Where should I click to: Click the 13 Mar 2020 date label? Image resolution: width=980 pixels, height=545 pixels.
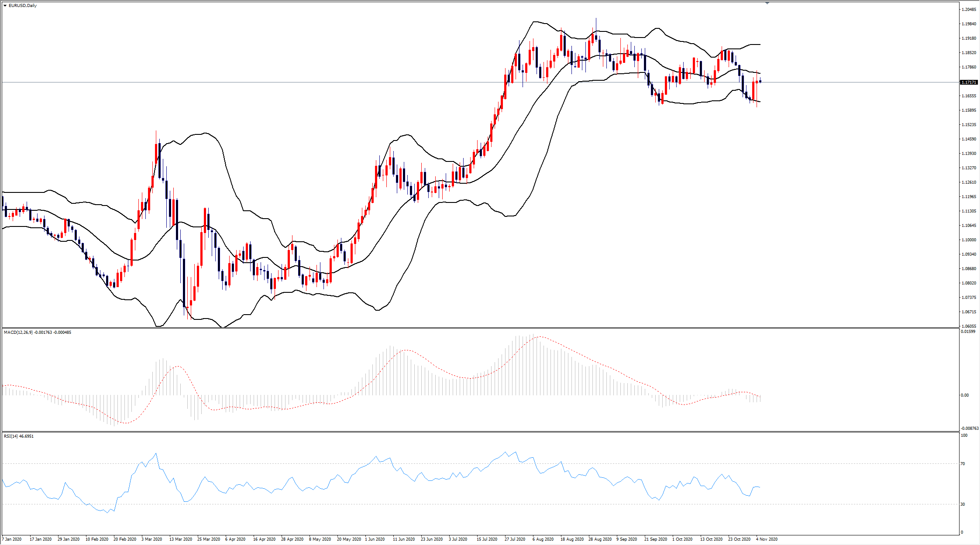click(181, 539)
